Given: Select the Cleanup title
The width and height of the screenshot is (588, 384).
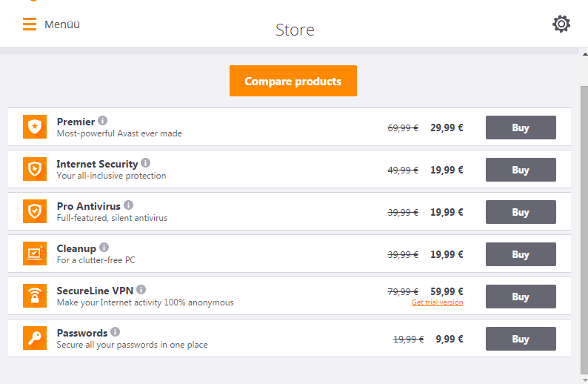Looking at the screenshot, I should (x=76, y=249).
